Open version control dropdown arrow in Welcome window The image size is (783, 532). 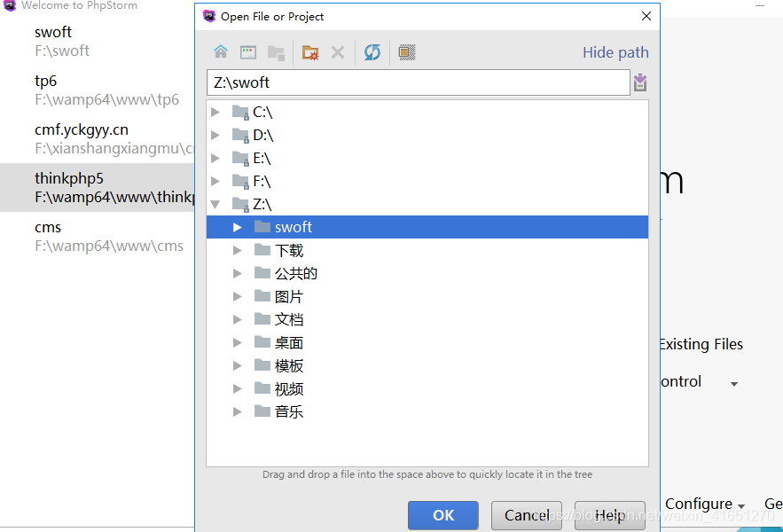click(x=734, y=384)
